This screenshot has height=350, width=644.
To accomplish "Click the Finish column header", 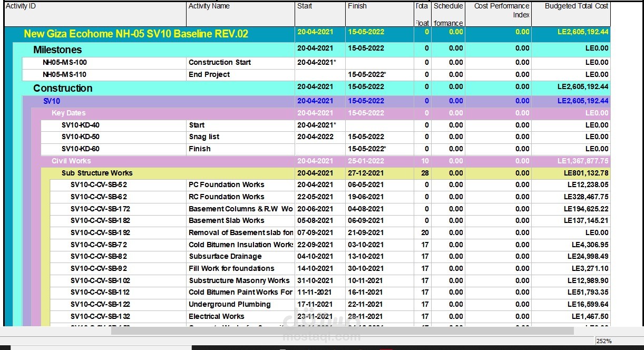I will (379, 14).
